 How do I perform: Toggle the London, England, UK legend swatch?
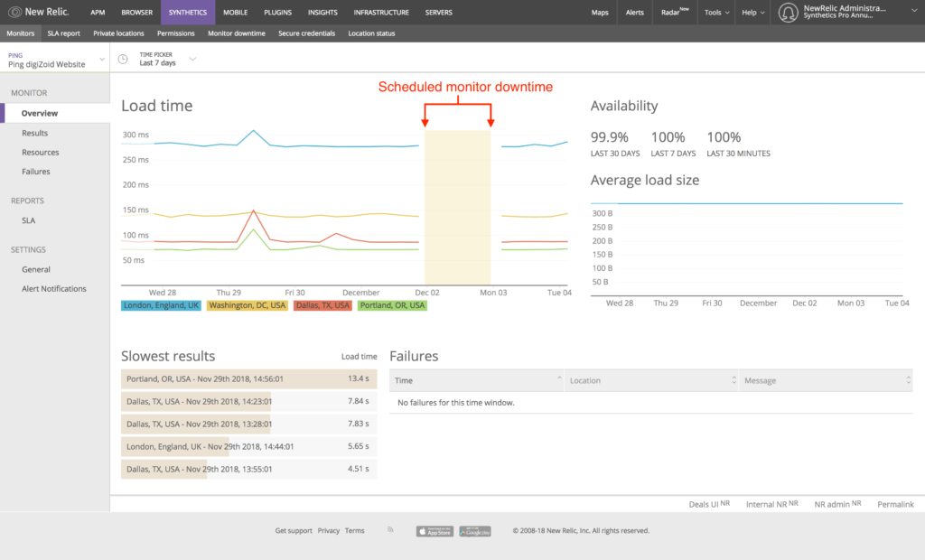[161, 305]
